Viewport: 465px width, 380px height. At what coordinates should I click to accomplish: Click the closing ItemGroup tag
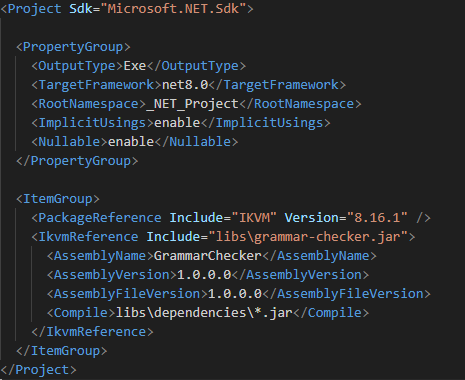point(62,351)
